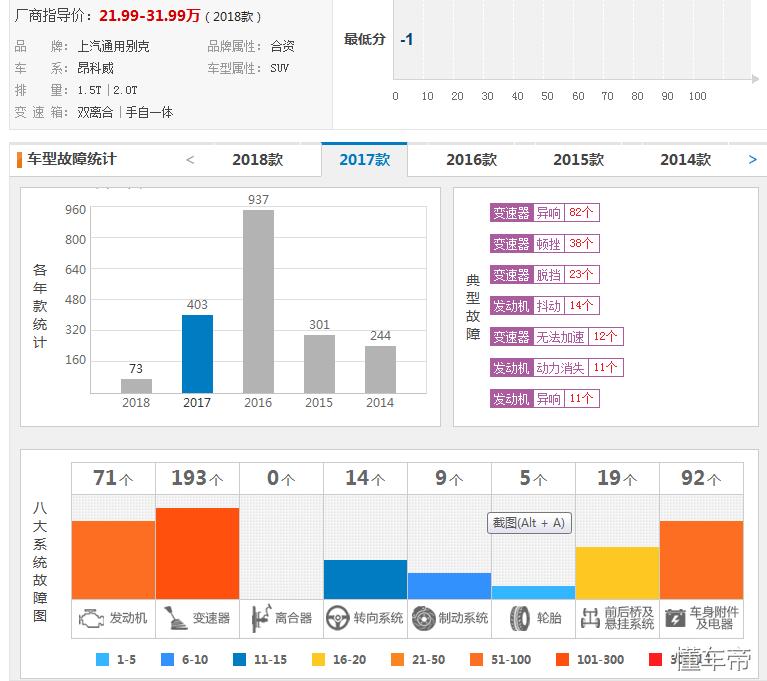Viewport: 767px width, 681px height.
Task: Click the 发动机 抖动 14个 fault tag
Action: coord(544,306)
